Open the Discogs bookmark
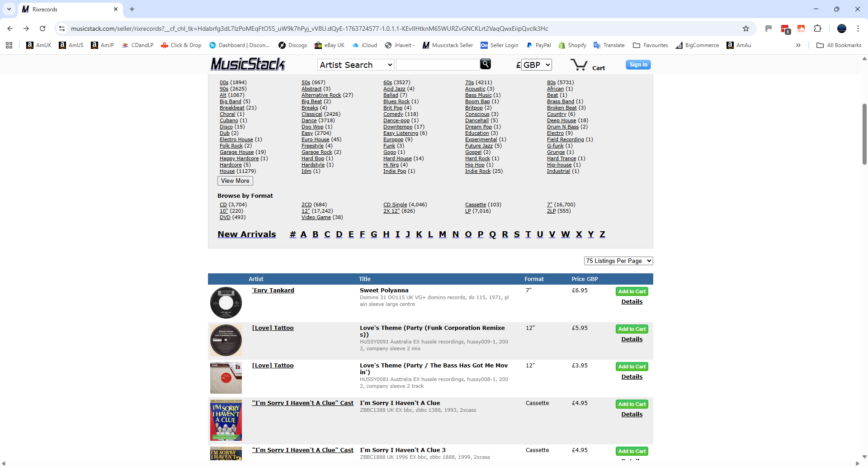Image resolution: width=868 pixels, height=467 pixels. point(292,45)
